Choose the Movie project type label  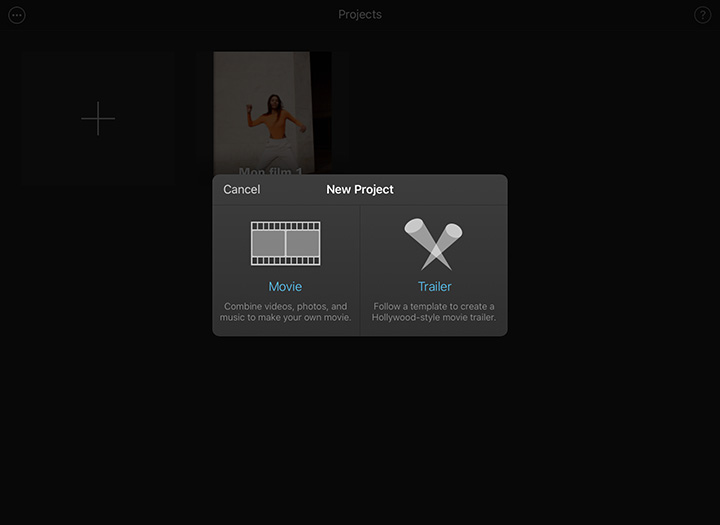(x=285, y=287)
